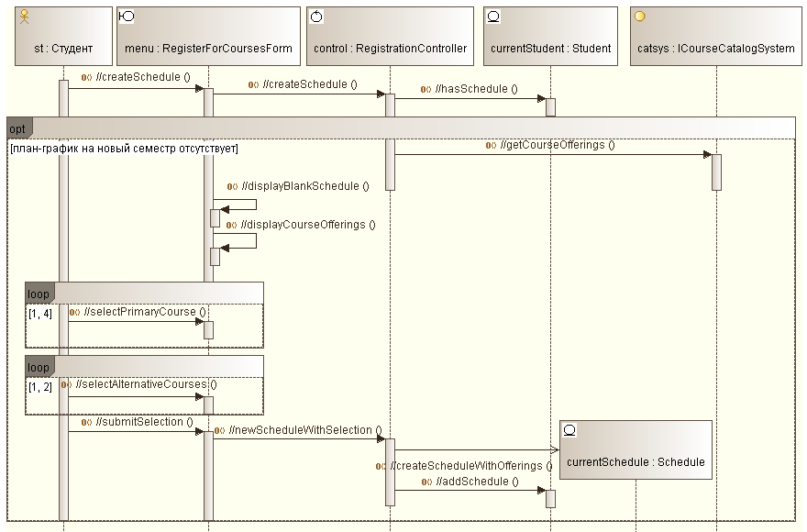Click the message icon beside //addSchedule ()
The image size is (807, 532).
click(x=426, y=482)
